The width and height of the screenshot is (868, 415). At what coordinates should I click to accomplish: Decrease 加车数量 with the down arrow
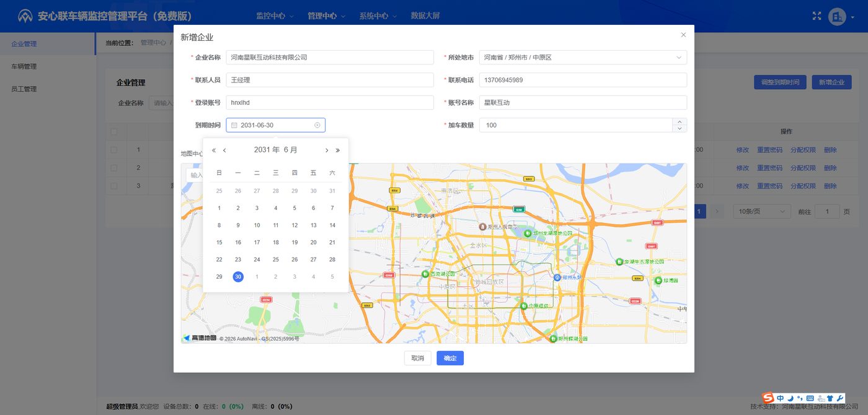pyautogui.click(x=680, y=128)
